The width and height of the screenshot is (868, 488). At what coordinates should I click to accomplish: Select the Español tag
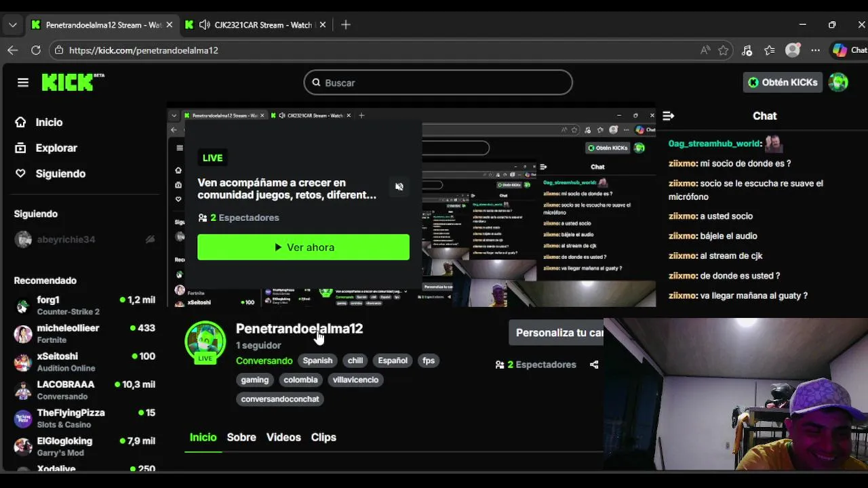click(393, 361)
